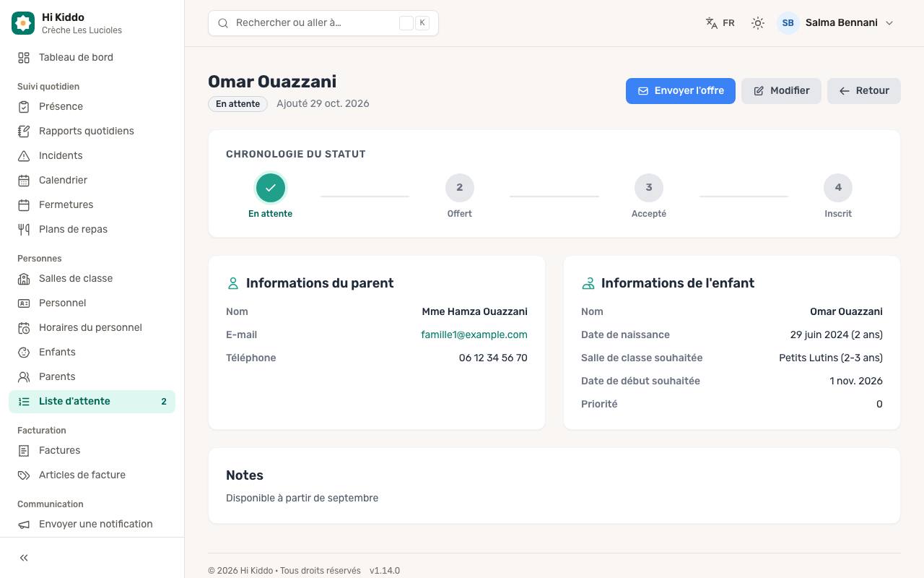Screen dimensions: 924x578
Task: Click the SB user avatar
Action: 788,23
